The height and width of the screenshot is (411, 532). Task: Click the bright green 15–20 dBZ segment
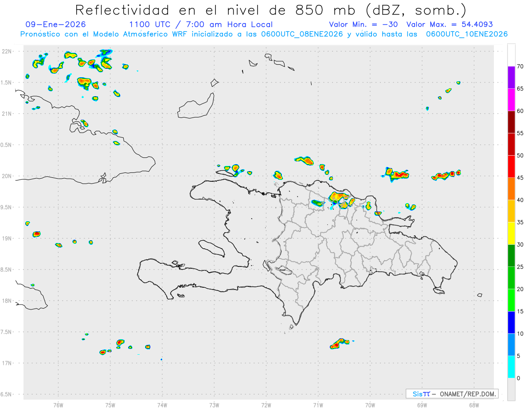pos(511,300)
